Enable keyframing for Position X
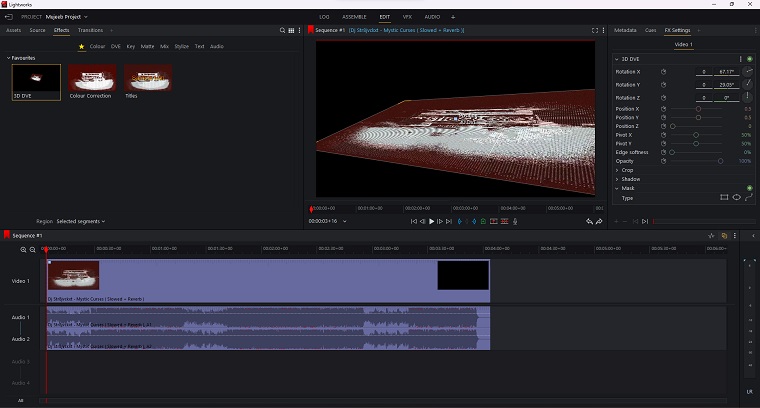 tap(664, 109)
